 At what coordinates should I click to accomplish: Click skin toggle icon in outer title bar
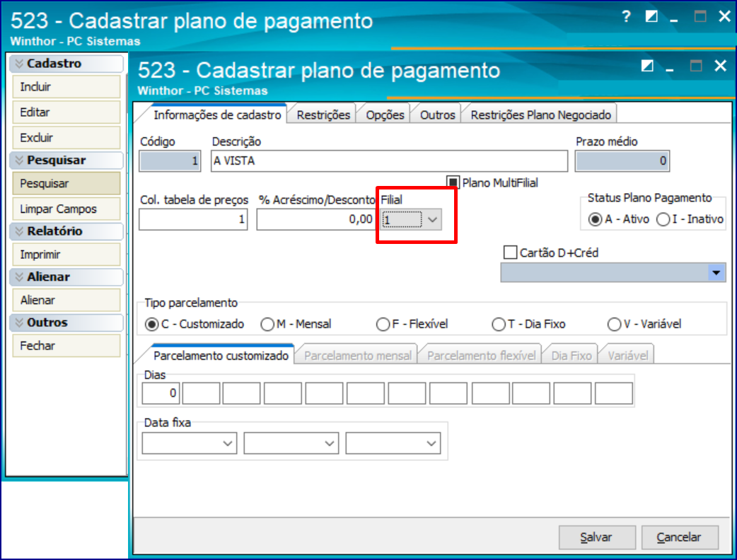click(651, 16)
